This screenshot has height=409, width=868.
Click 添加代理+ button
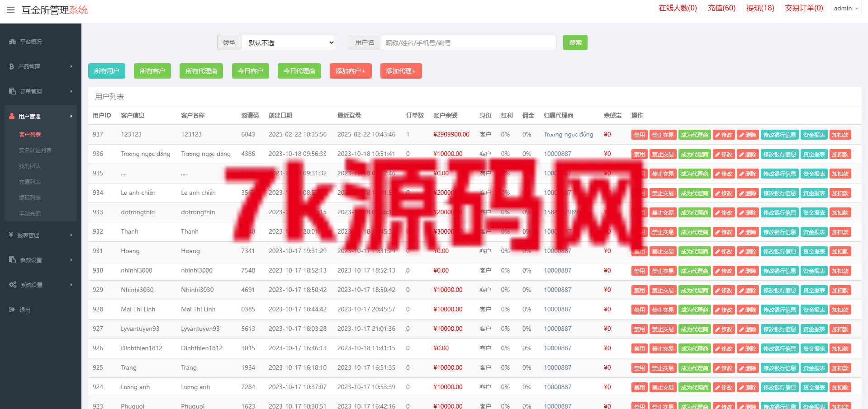(x=401, y=71)
